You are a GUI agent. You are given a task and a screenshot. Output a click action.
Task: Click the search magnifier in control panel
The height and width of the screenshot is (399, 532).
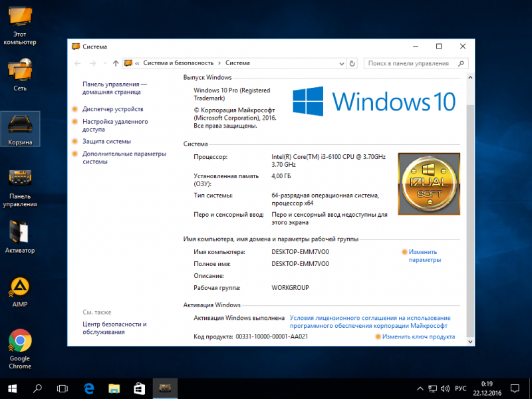coord(461,63)
